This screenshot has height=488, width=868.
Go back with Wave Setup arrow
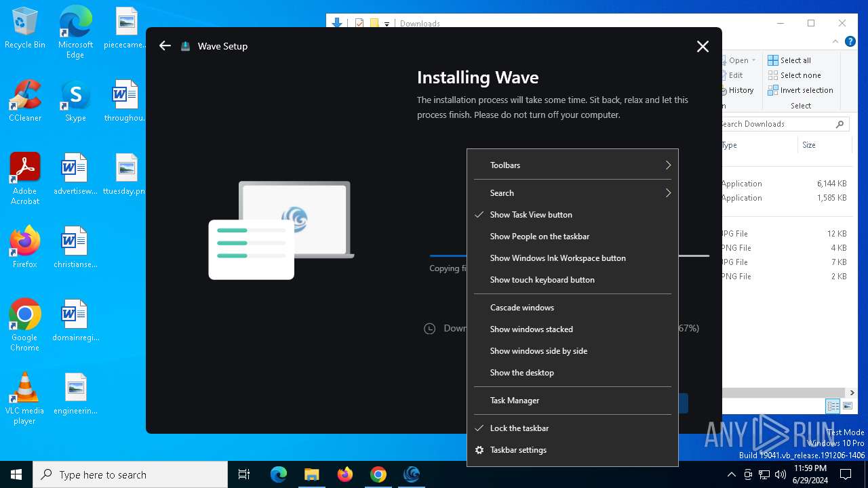click(165, 46)
